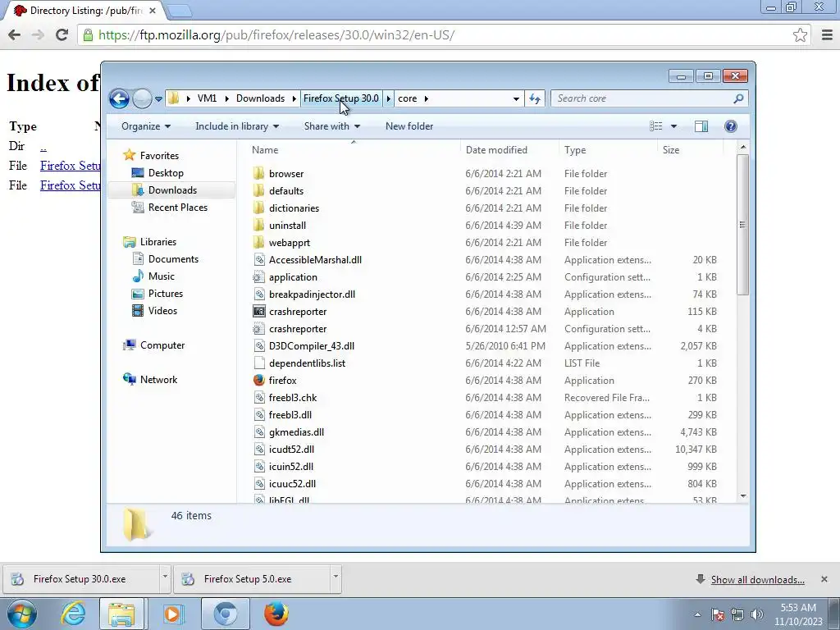Open the Share with menu

pos(332,126)
